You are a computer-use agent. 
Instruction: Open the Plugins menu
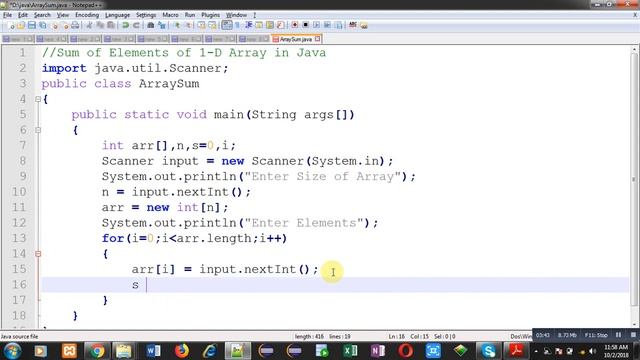point(210,15)
